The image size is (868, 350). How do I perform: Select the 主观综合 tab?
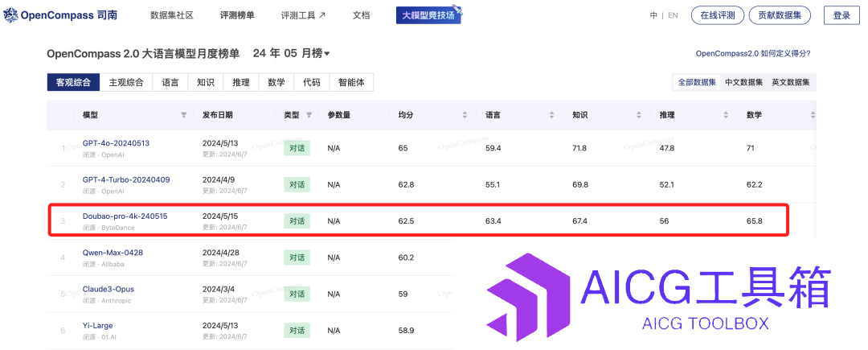point(126,83)
